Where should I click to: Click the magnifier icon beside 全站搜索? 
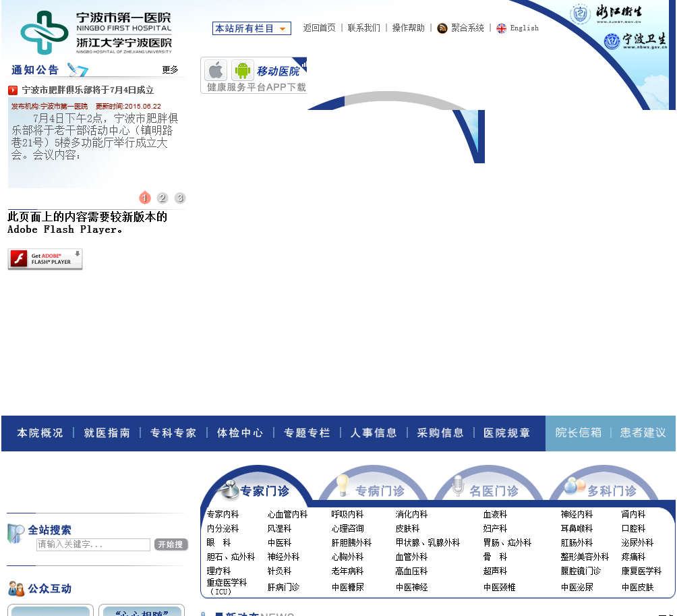coord(16,533)
